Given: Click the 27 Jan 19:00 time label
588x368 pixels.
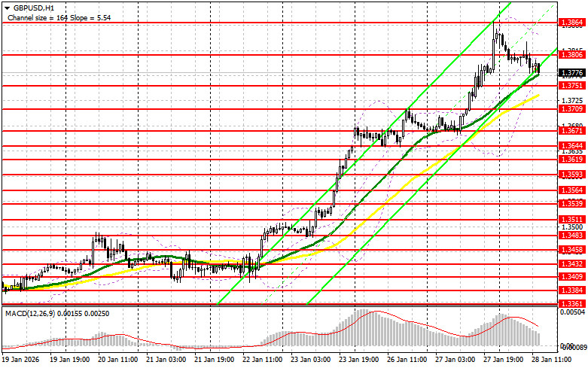Looking at the screenshot, I should 503,360.
